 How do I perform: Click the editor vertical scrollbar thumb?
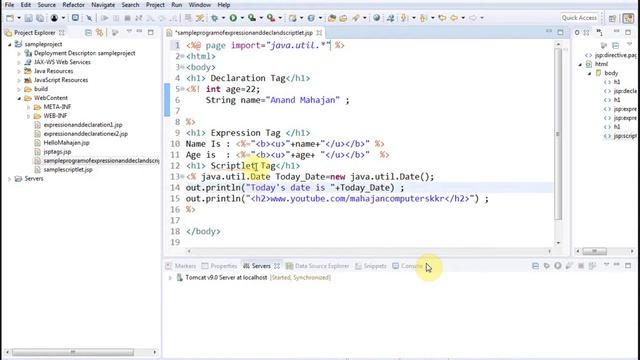point(558,134)
